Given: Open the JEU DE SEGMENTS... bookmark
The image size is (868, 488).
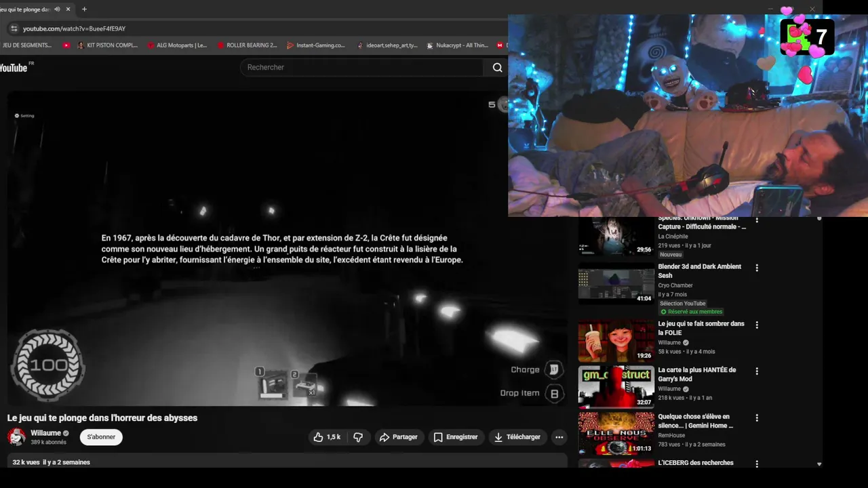Looking at the screenshot, I should (x=26, y=45).
